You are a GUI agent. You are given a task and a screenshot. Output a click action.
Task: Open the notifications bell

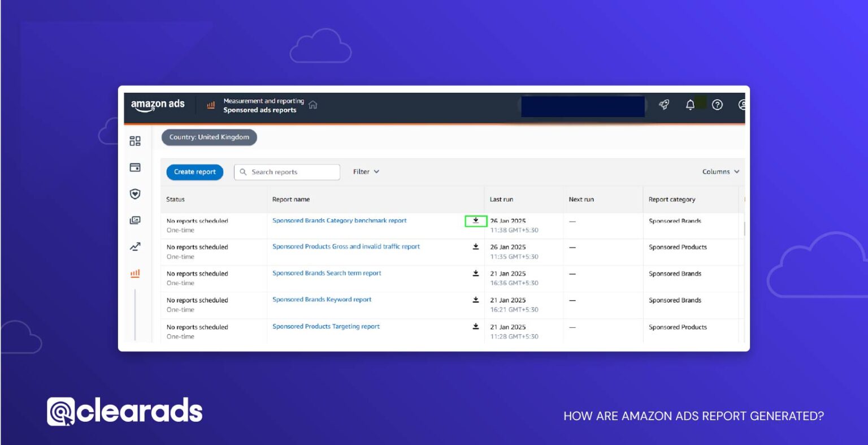(690, 105)
